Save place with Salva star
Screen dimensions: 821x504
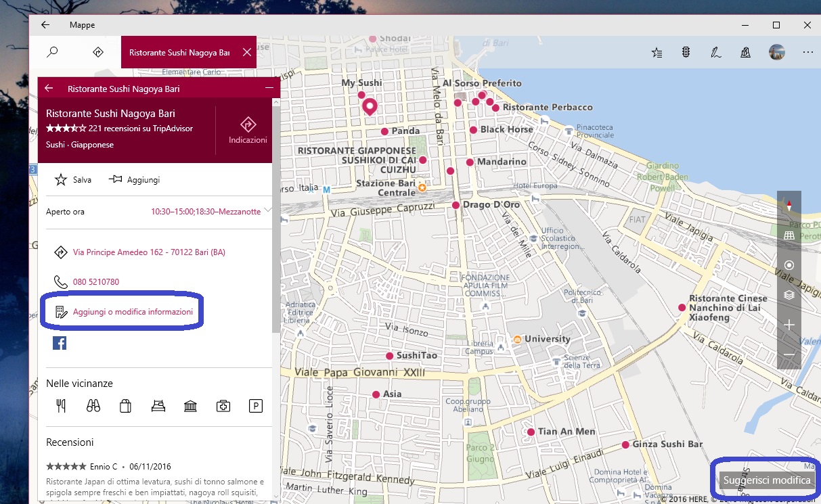[72, 179]
